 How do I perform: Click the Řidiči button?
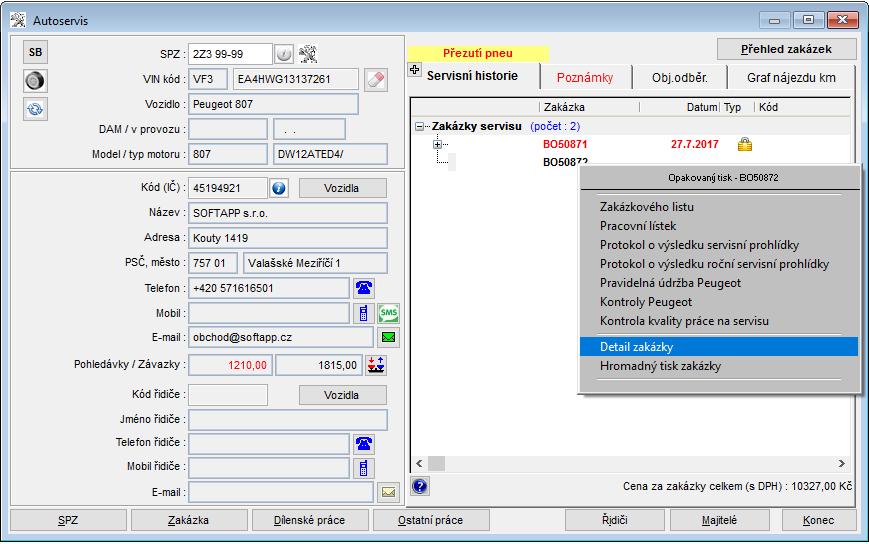click(x=615, y=520)
